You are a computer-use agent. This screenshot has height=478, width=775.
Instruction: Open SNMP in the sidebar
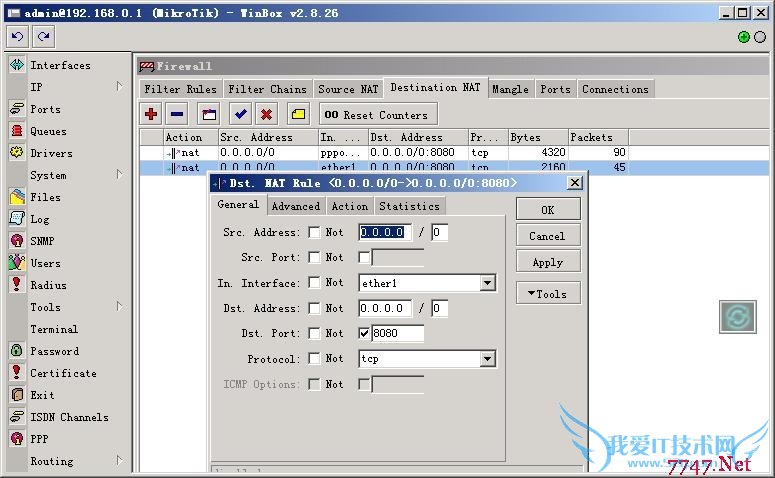(42, 241)
